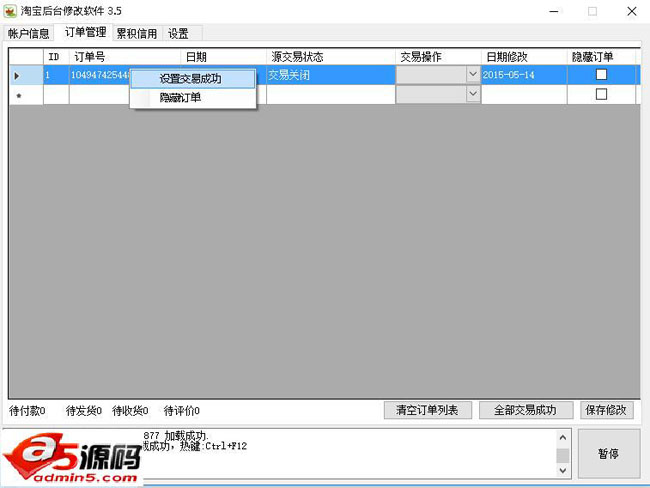Sort by the 订单号 column header
The height and width of the screenshot is (488, 650).
point(125,57)
